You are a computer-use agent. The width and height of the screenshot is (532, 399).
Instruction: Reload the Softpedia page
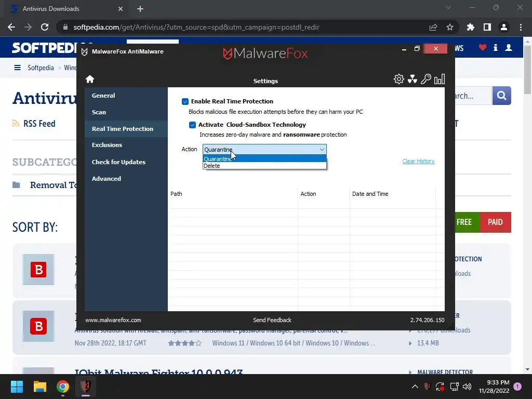click(45, 27)
